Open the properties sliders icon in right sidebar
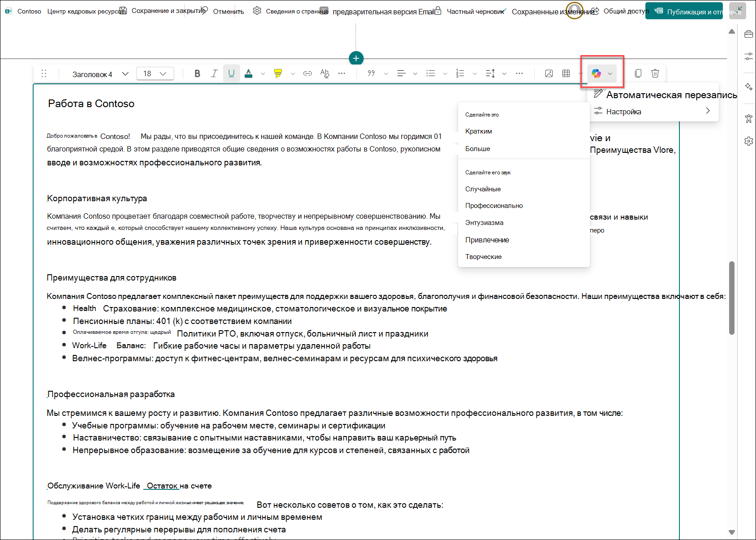Image resolution: width=756 pixels, height=540 pixels. click(x=748, y=56)
